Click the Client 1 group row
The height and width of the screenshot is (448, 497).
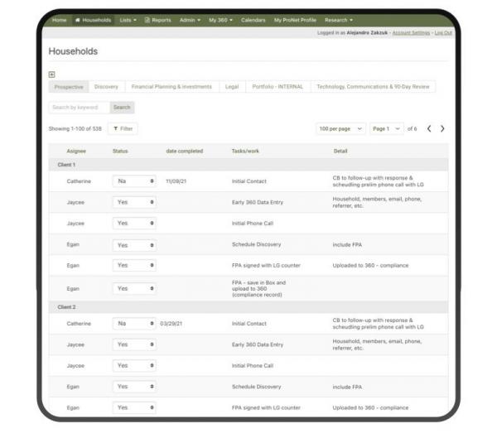pos(248,165)
